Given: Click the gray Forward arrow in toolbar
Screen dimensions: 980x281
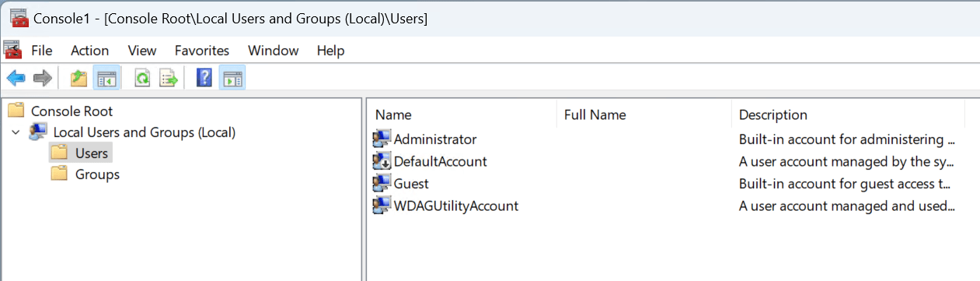Looking at the screenshot, I should click(43, 78).
